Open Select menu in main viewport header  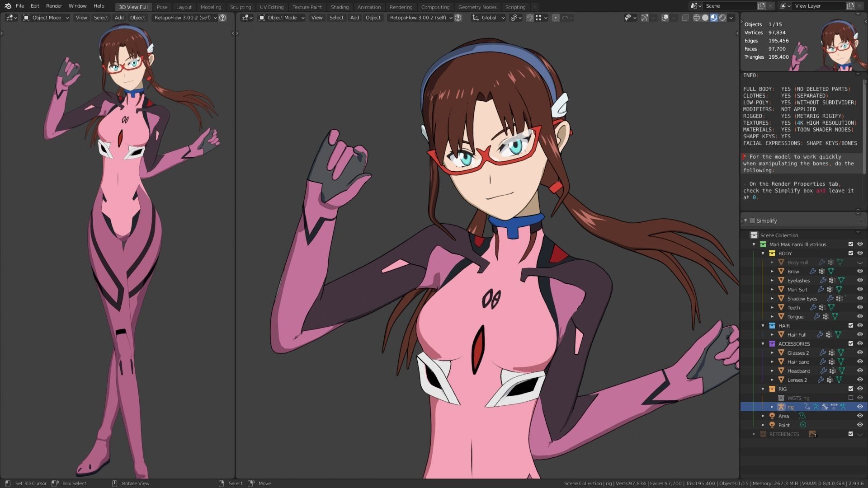click(x=336, y=18)
